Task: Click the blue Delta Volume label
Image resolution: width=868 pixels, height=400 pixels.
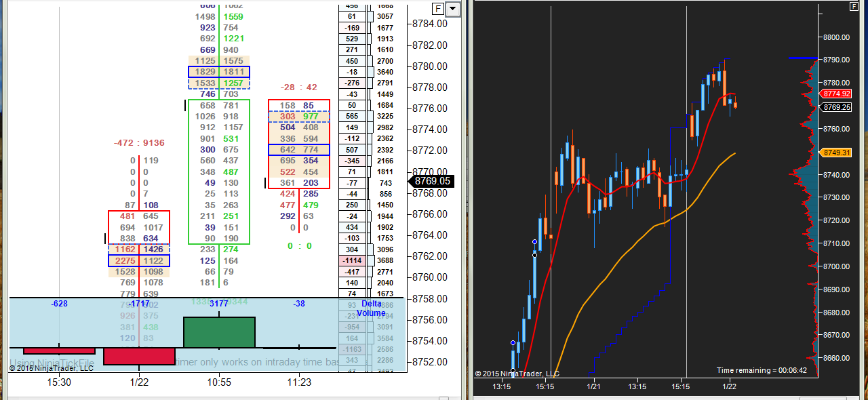Action: (x=372, y=308)
